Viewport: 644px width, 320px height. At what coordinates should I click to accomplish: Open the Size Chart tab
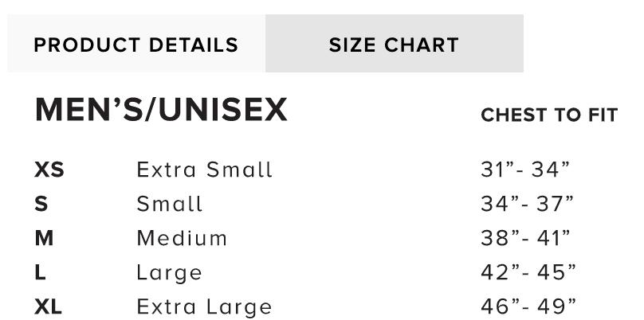394,45
